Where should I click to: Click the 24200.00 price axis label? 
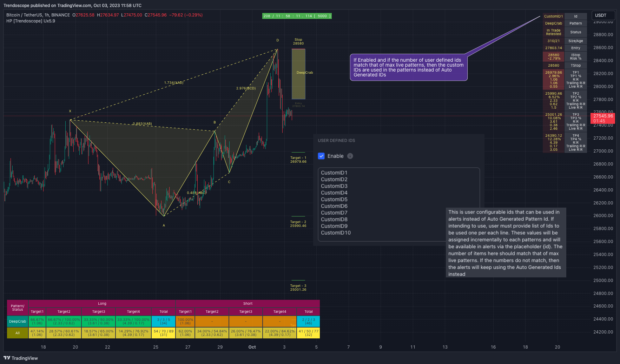[x=603, y=332]
